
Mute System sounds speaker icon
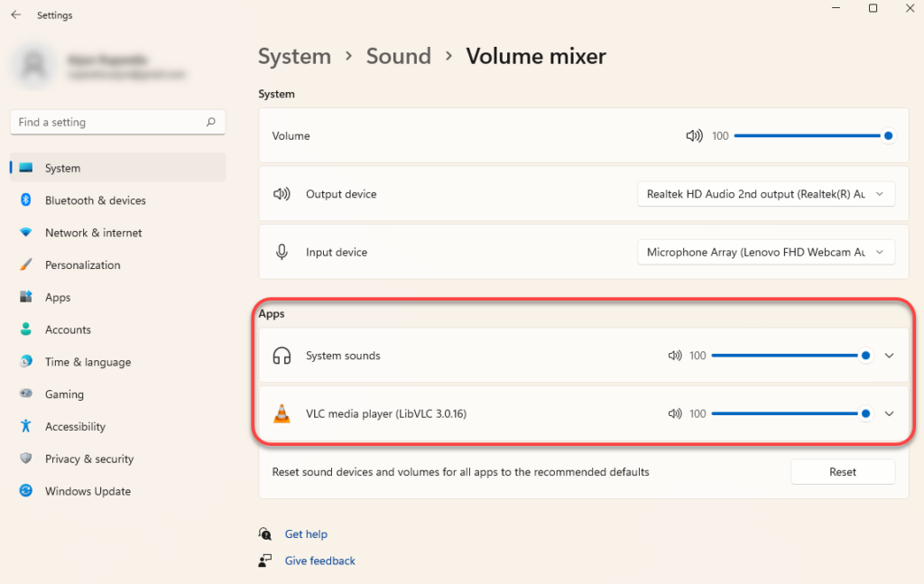coord(675,356)
